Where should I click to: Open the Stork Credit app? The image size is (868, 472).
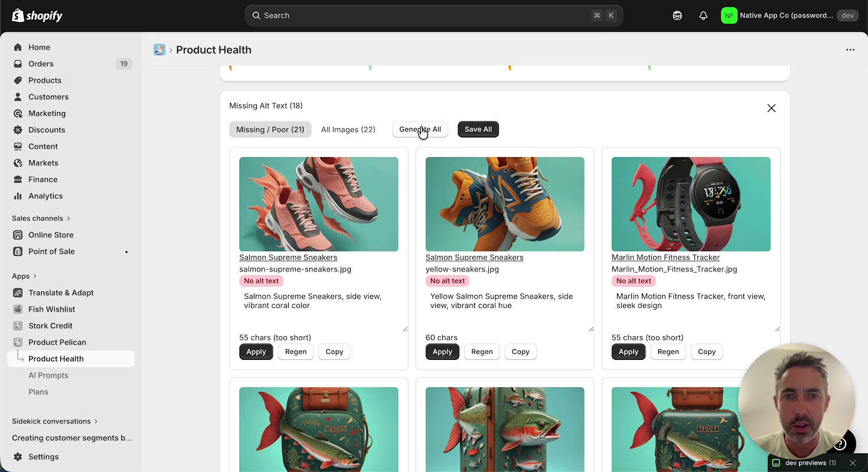50,326
